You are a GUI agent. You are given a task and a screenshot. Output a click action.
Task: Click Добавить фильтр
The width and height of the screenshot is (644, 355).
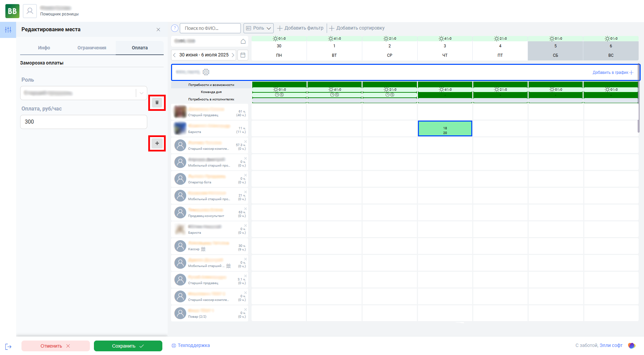click(300, 28)
